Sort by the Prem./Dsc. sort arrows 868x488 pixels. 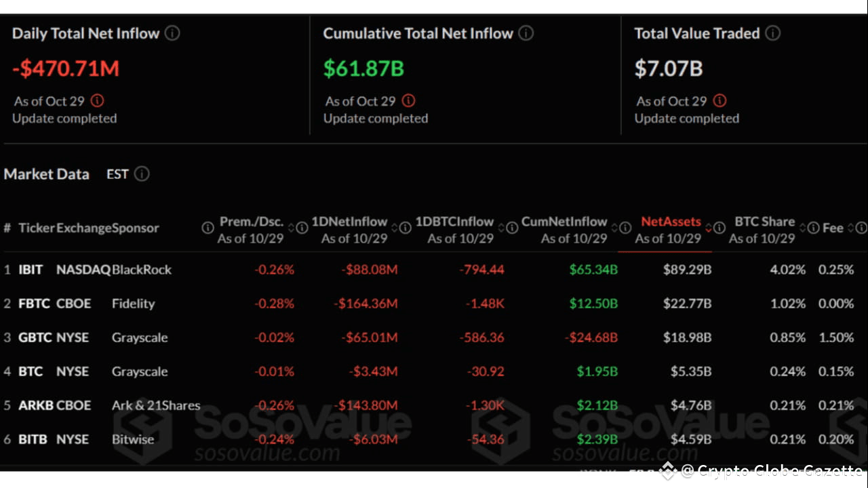[291, 228]
